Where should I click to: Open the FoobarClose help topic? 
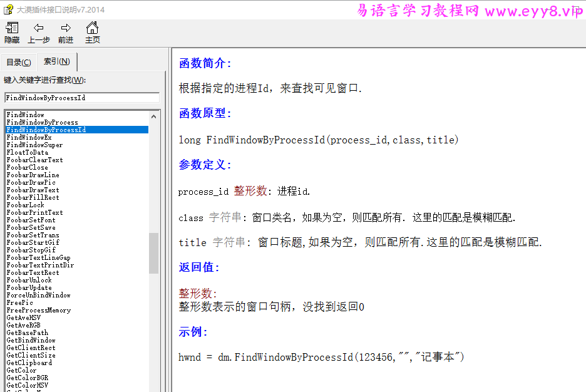click(x=38, y=167)
